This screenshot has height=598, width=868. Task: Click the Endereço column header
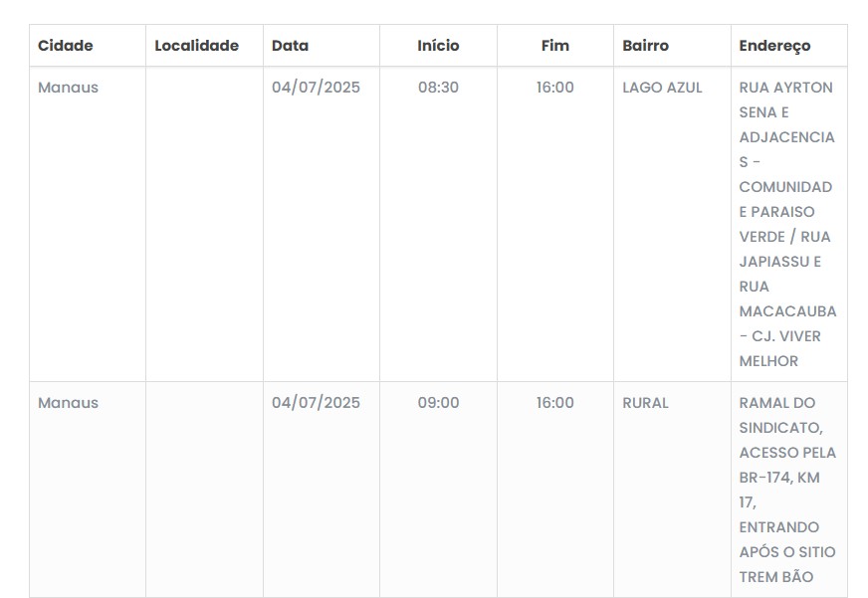coord(775,46)
